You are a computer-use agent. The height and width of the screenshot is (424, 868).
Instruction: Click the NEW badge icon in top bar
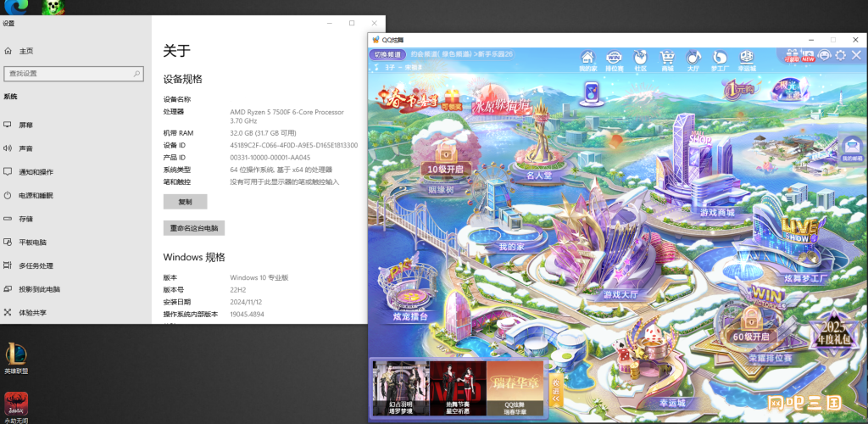coord(808,55)
